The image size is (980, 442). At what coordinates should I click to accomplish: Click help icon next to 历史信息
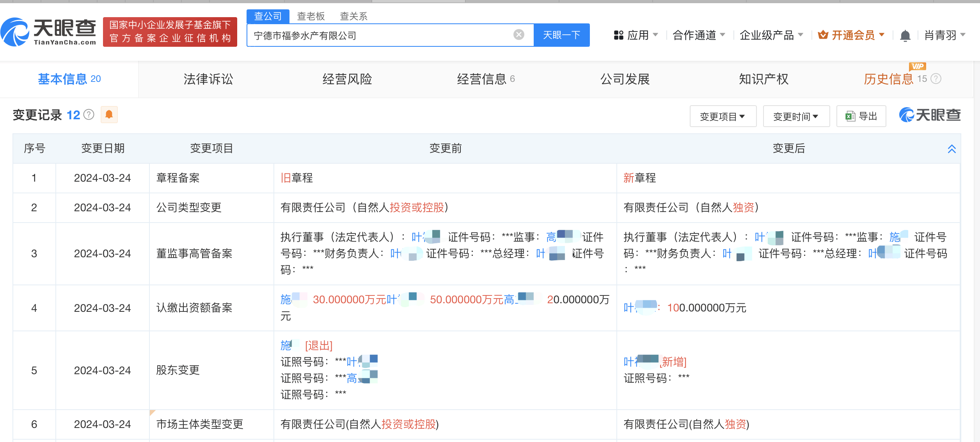(x=936, y=79)
